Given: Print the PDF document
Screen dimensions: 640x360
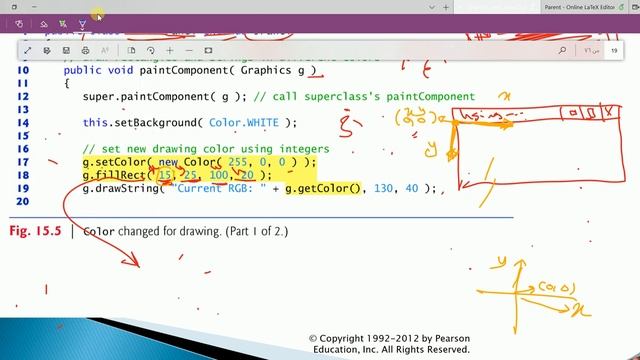Looking at the screenshot, I should (85, 51).
